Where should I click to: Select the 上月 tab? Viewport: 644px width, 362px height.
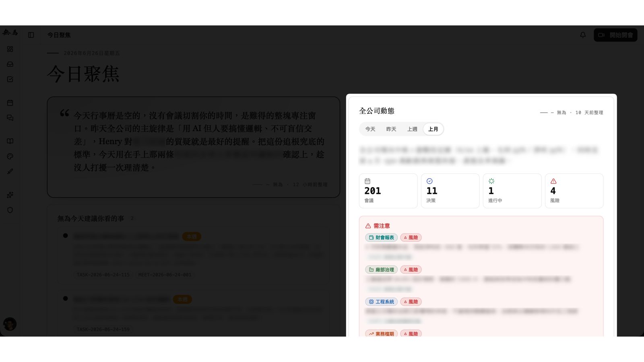pos(433,129)
